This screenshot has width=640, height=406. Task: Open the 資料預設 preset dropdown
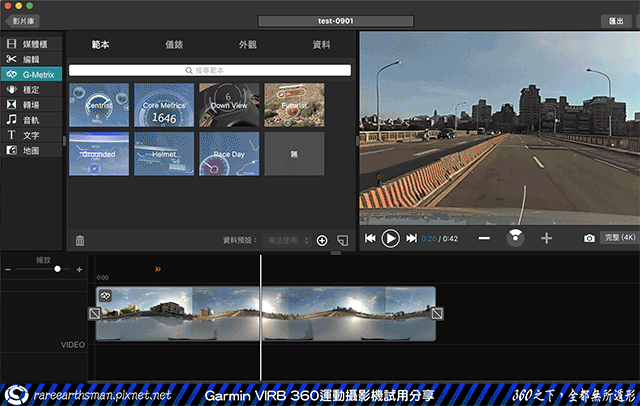[x=287, y=240]
